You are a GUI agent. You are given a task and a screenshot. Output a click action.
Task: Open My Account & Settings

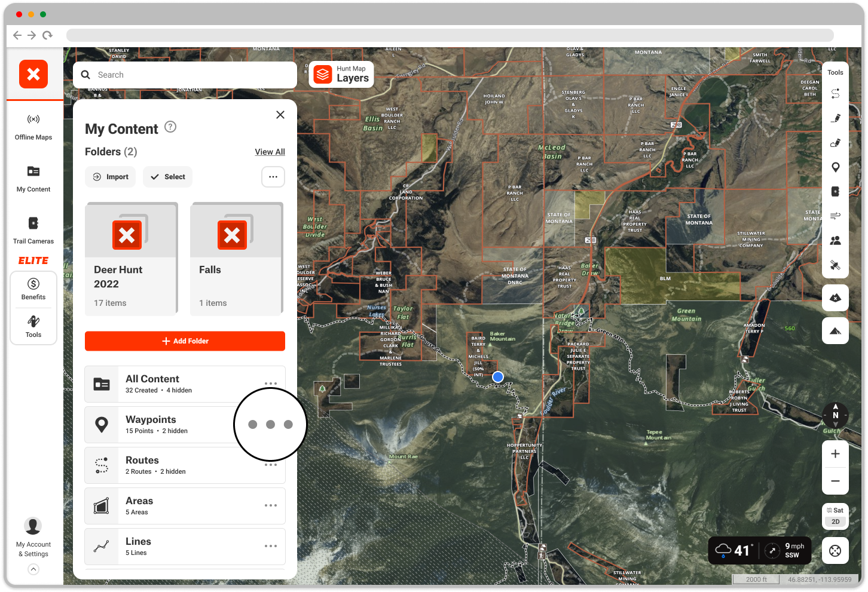(33, 538)
